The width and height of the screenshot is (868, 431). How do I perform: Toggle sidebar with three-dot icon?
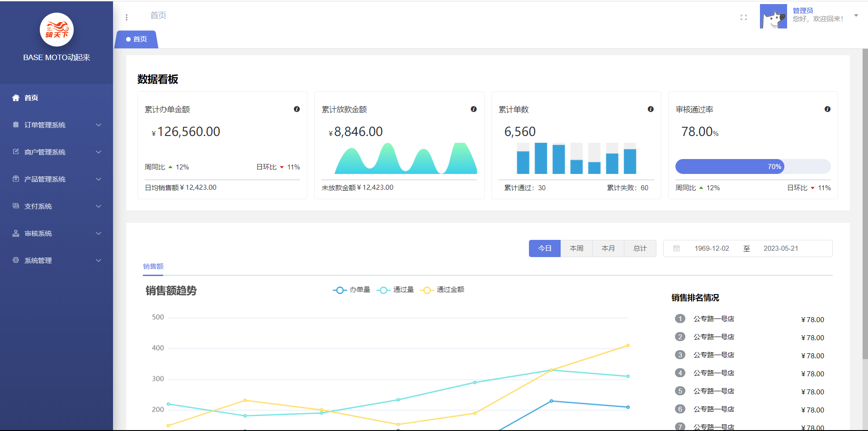coord(127,17)
